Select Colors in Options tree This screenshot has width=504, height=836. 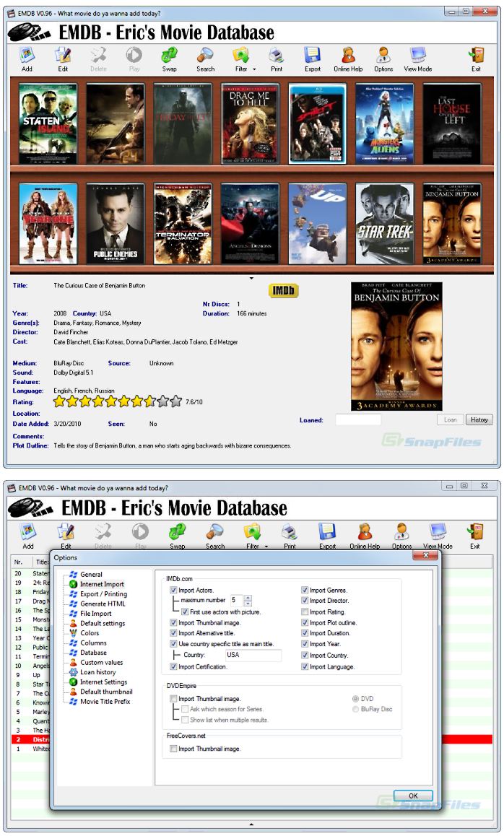click(x=90, y=633)
